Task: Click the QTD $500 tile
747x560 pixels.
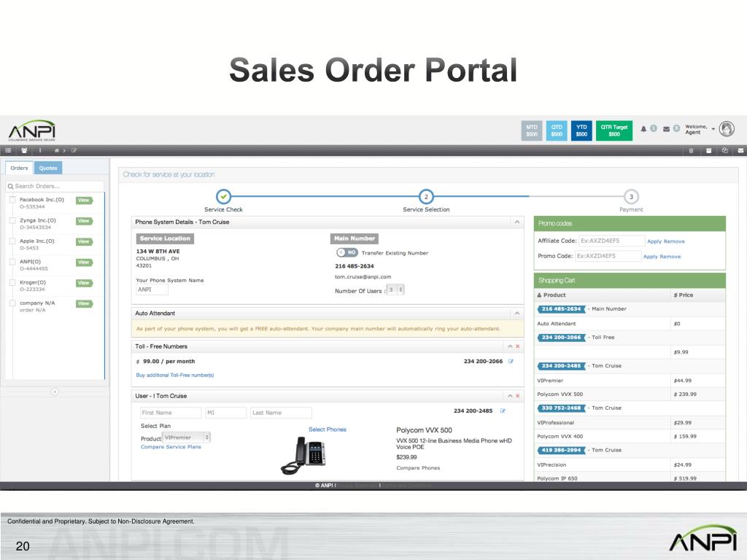Action: point(557,131)
